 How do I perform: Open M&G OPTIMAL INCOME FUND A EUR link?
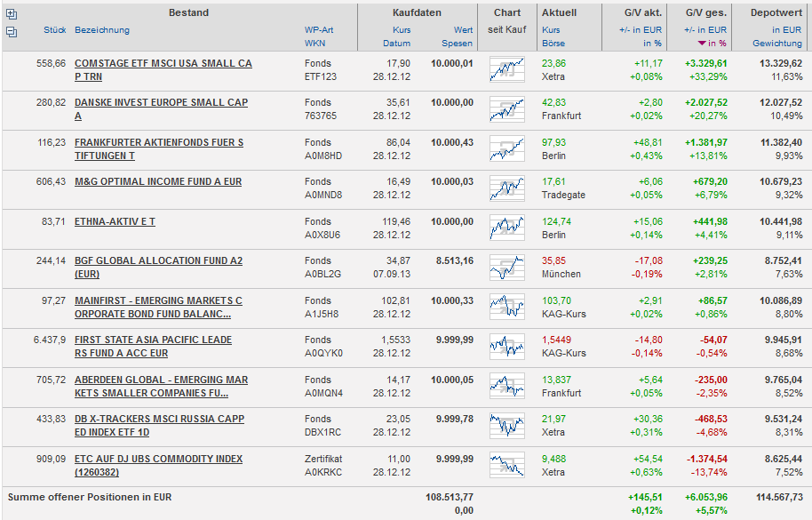coord(158,182)
